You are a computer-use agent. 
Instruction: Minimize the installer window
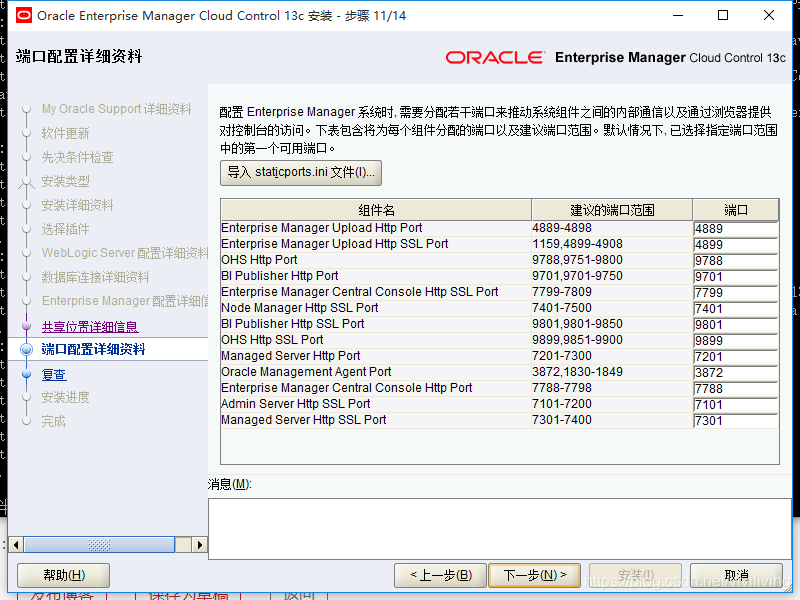pos(678,15)
